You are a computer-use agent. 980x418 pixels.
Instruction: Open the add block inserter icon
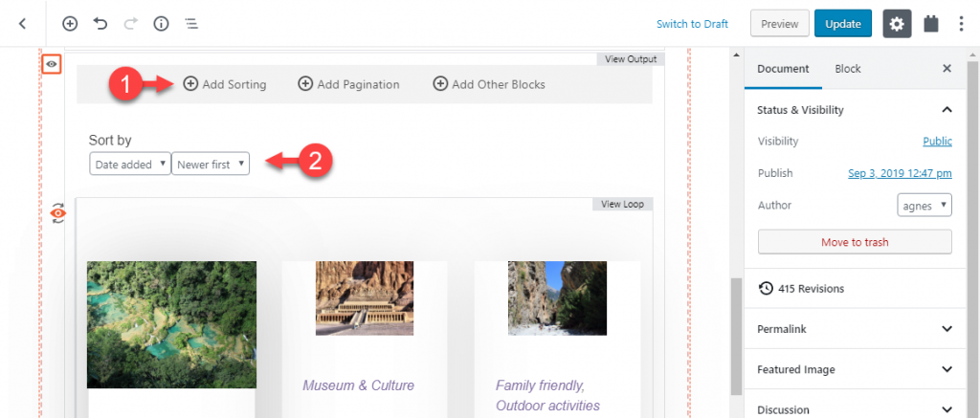[70, 24]
